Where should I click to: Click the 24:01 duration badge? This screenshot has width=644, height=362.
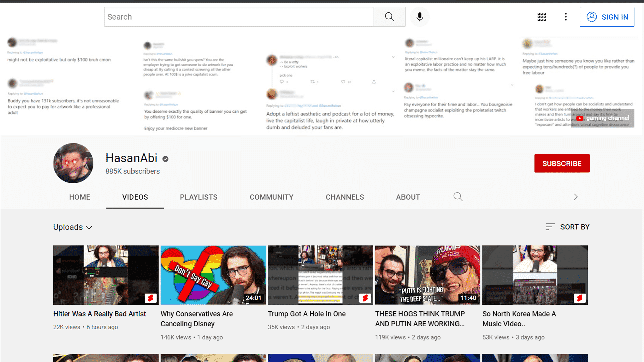253,298
